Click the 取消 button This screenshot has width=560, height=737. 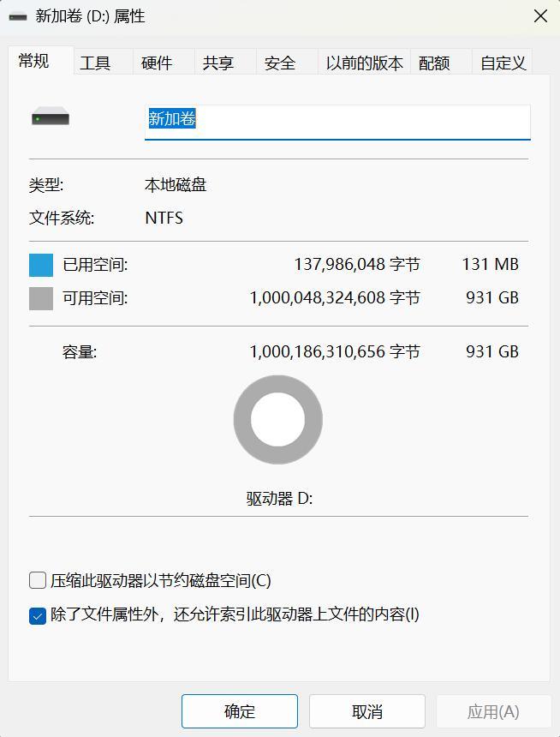pos(367,711)
